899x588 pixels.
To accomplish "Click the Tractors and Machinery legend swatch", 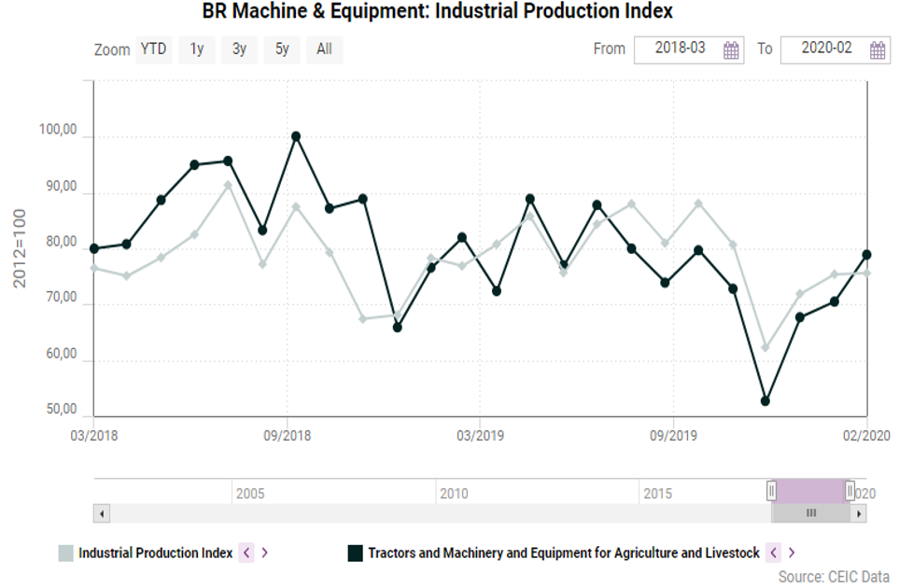I will (356, 553).
